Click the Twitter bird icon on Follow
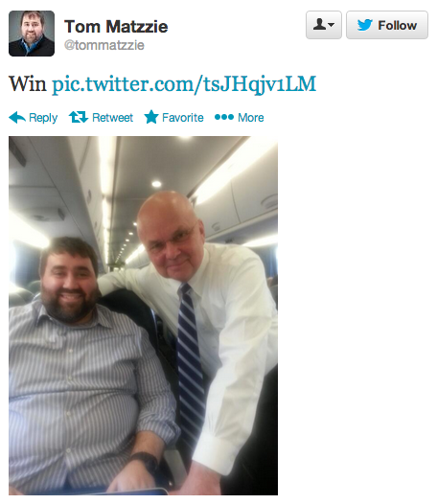Screen dimensions: 437x504 (365, 25)
